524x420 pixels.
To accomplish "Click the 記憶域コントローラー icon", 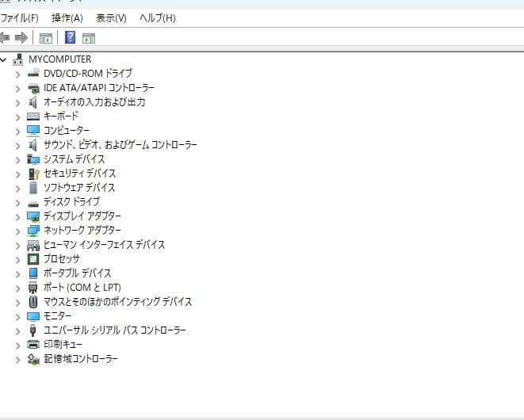I will point(33,359).
